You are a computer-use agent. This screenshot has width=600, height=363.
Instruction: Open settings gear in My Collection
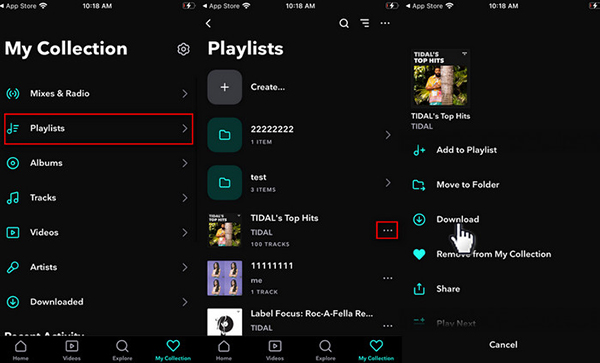click(x=183, y=49)
